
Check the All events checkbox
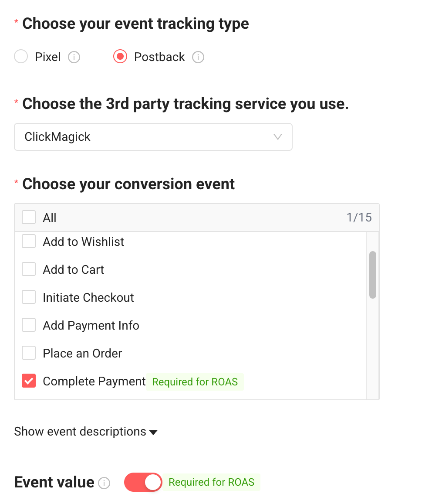click(x=29, y=217)
